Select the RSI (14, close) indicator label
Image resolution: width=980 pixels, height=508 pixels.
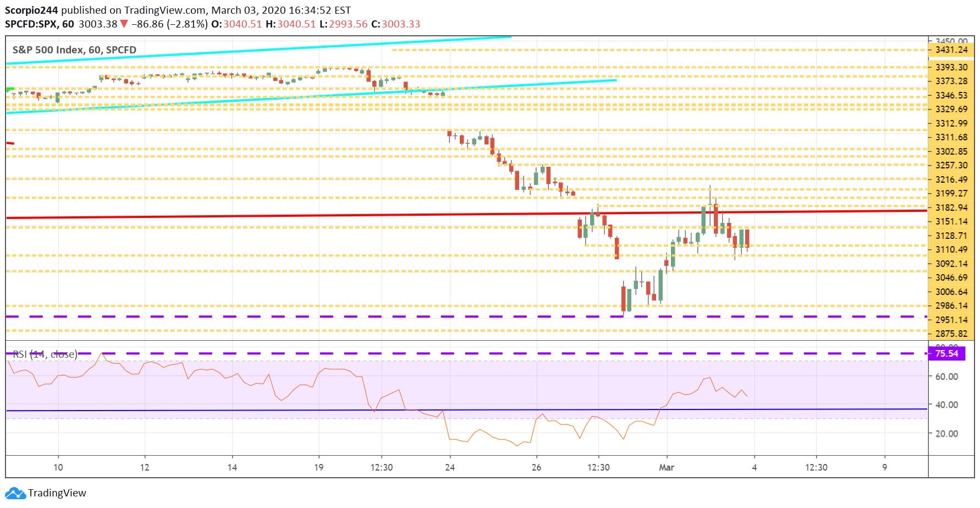[x=45, y=354]
